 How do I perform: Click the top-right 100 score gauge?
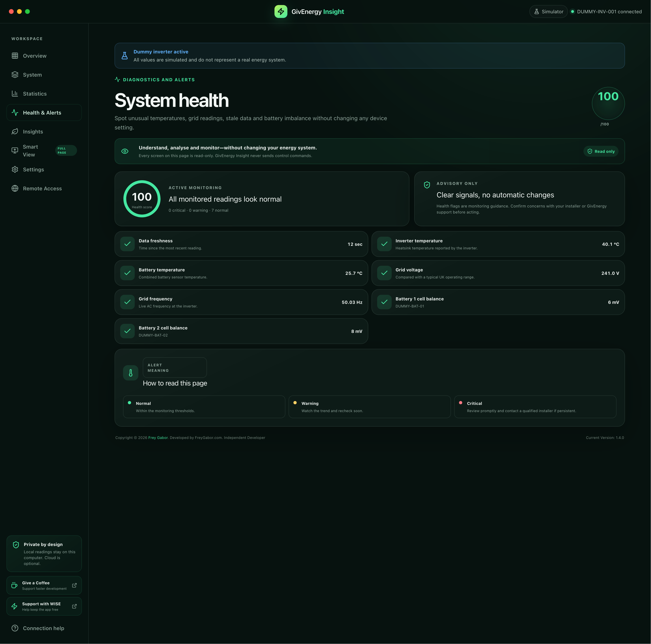[608, 103]
